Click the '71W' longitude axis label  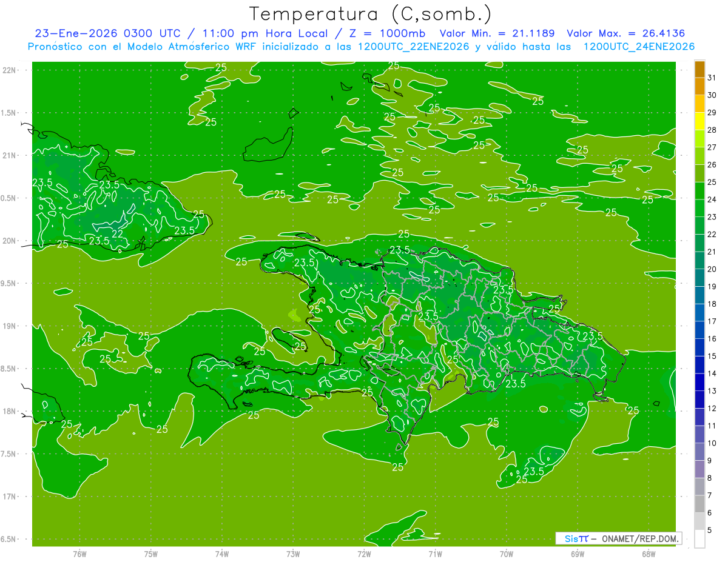pyautogui.click(x=435, y=554)
